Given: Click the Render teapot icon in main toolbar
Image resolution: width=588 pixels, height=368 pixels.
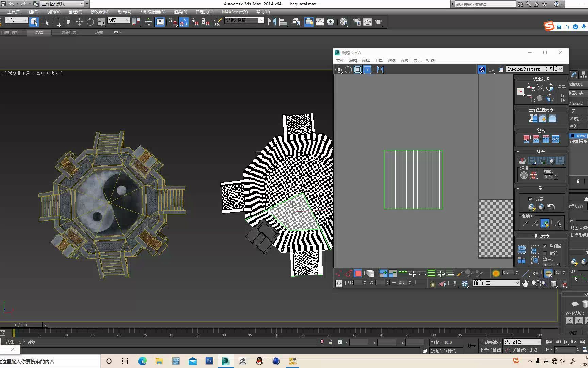Looking at the screenshot, I should pyautogui.click(x=378, y=22).
